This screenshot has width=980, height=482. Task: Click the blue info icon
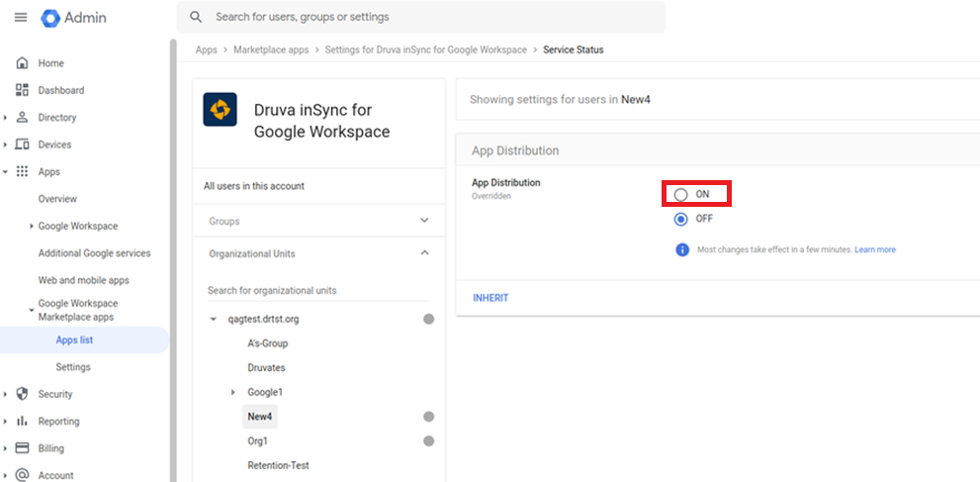pyautogui.click(x=681, y=249)
